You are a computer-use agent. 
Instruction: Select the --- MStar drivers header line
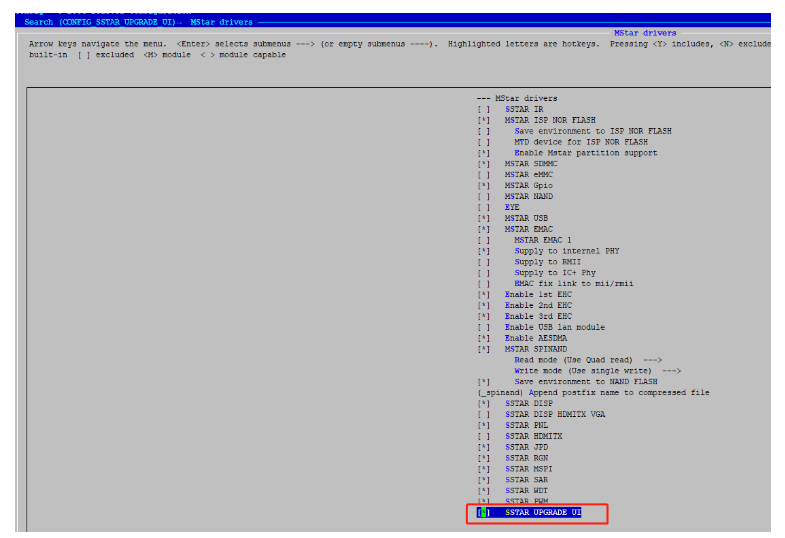coord(517,99)
